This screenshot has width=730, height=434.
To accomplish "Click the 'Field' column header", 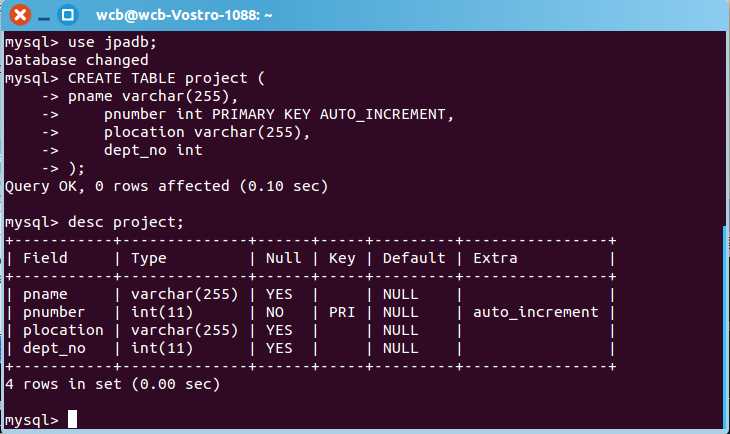I will [45, 258].
